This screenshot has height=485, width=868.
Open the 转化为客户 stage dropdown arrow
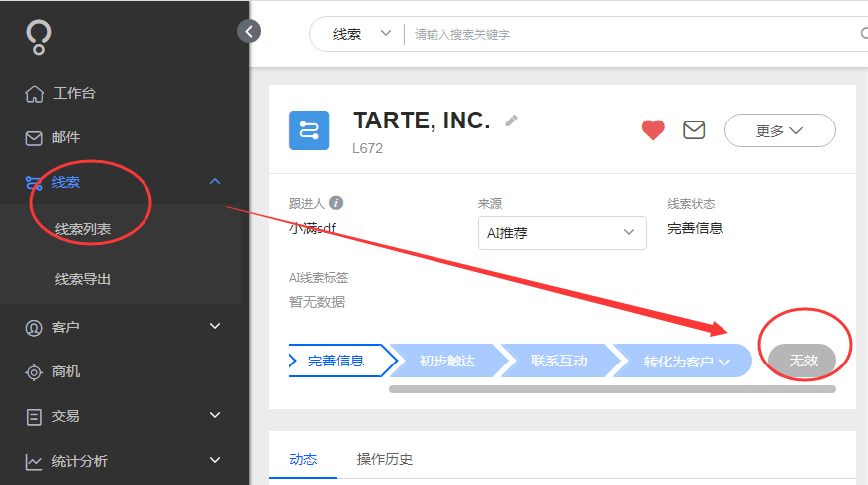pyautogui.click(x=724, y=363)
